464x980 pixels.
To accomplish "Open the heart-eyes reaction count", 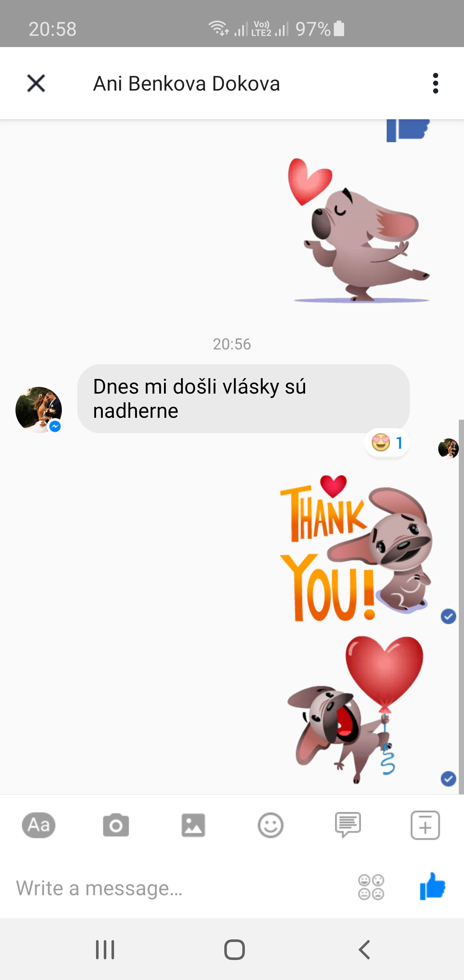I will click(387, 443).
